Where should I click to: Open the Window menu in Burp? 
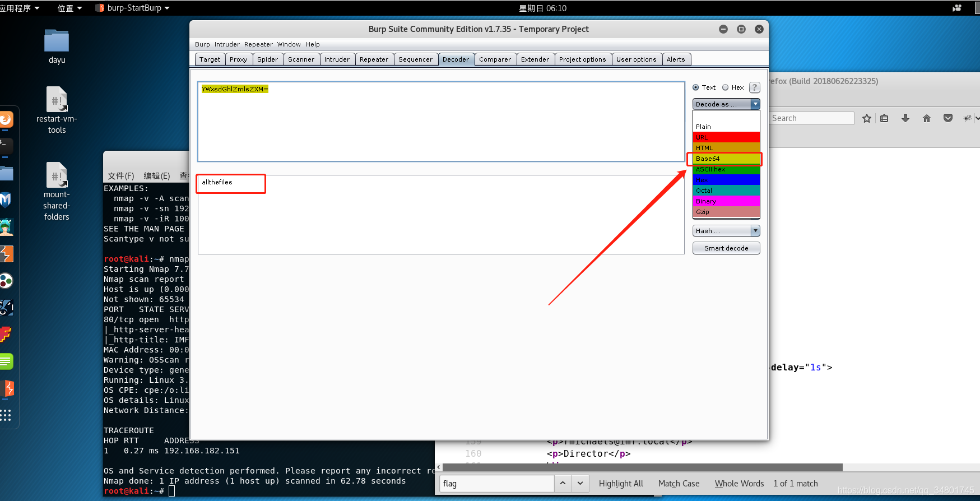(x=289, y=44)
